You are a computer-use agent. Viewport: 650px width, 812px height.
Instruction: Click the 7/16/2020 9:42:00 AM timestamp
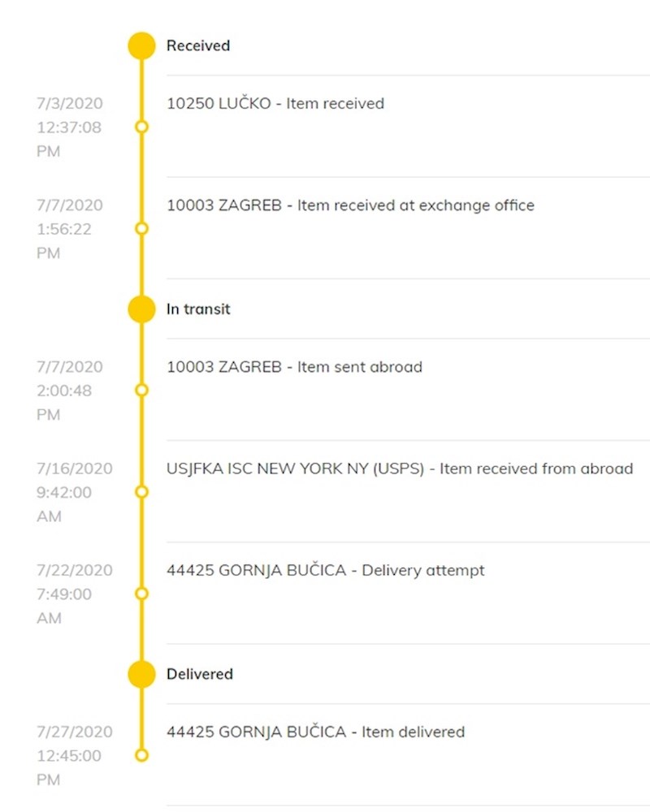pyautogui.click(x=74, y=492)
